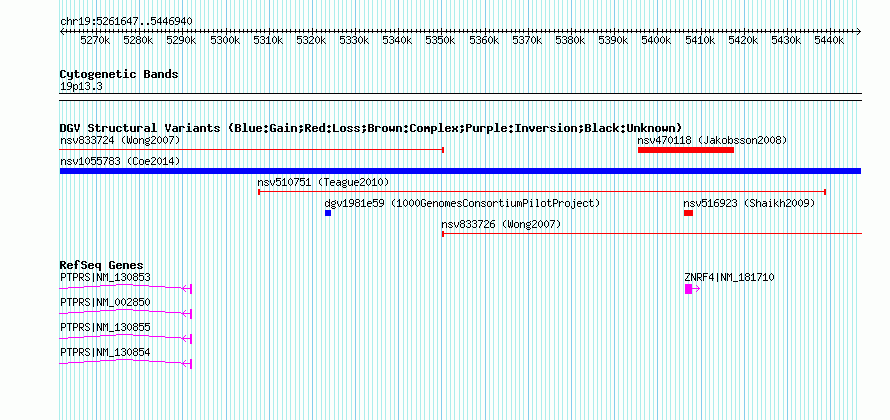The width and height of the screenshot is (890, 420).
Task: Click the 5380k ruler tick label
Action: point(570,41)
